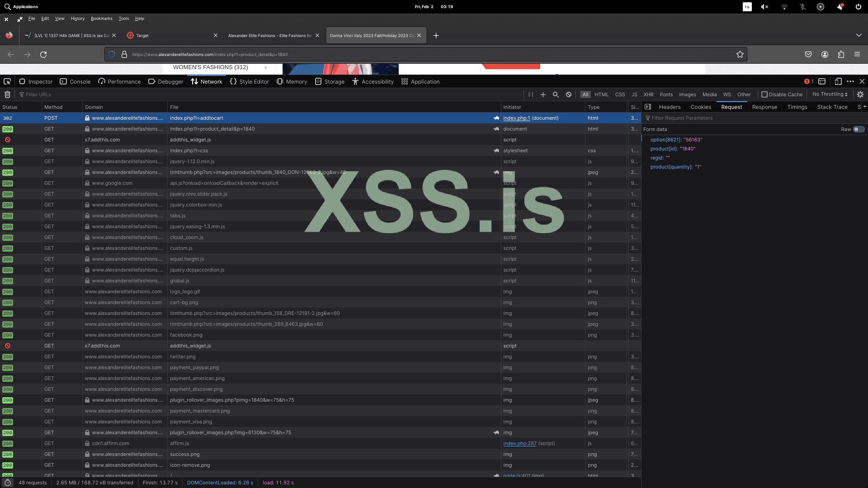Toggle responsive design mode icon
The height and width of the screenshot is (488, 868).
pyautogui.click(x=838, y=82)
